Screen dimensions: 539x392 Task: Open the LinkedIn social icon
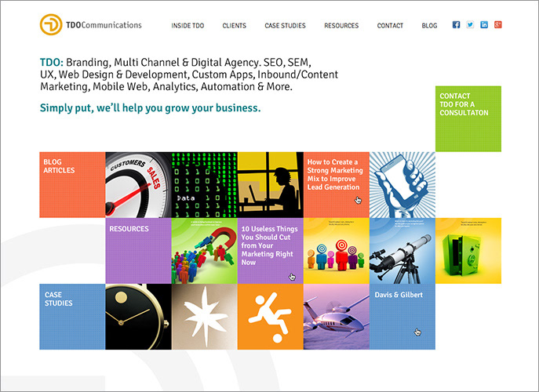tap(484, 25)
